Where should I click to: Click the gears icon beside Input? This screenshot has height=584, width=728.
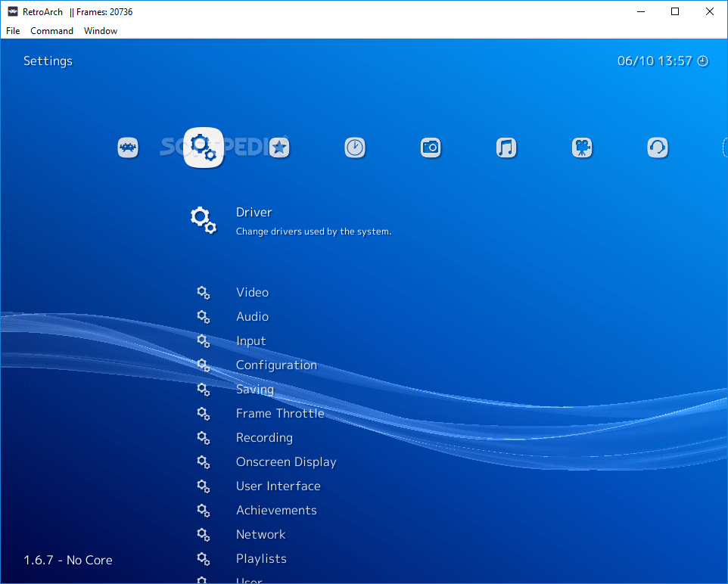click(x=204, y=340)
